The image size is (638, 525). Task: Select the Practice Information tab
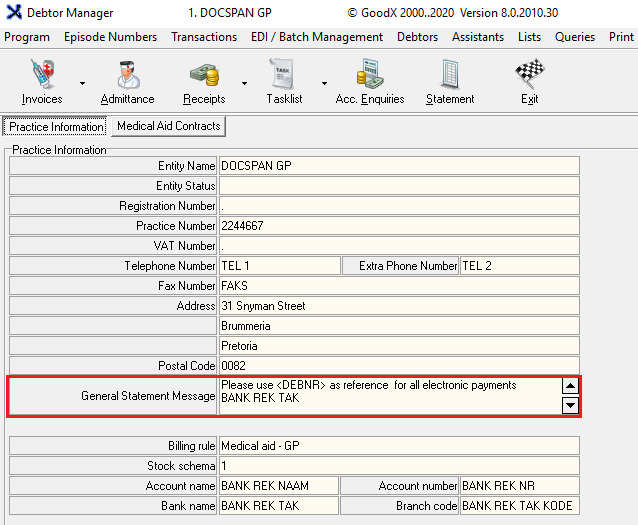tap(56, 127)
